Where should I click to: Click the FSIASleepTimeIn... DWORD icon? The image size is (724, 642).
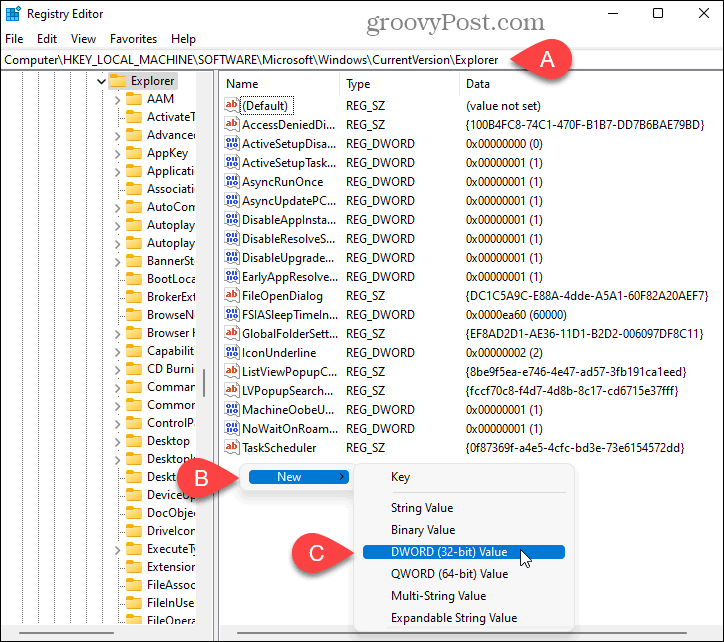pyautogui.click(x=232, y=314)
